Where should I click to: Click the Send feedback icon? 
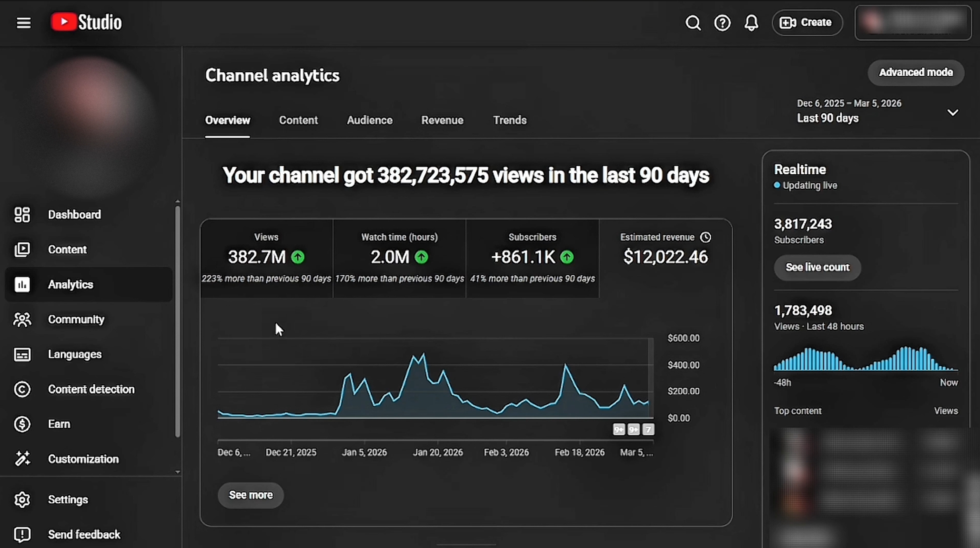coord(22,535)
